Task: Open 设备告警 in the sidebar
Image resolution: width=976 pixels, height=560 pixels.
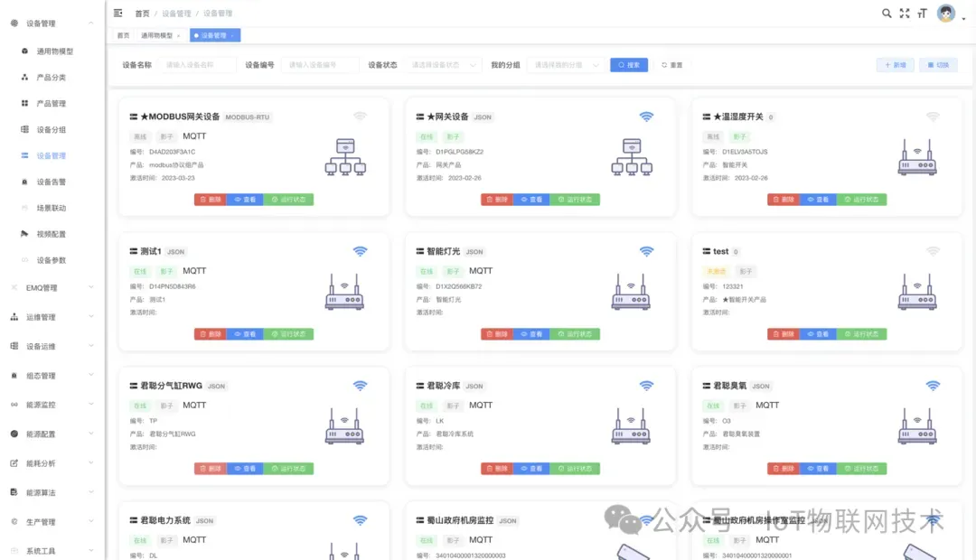Action: [51, 182]
